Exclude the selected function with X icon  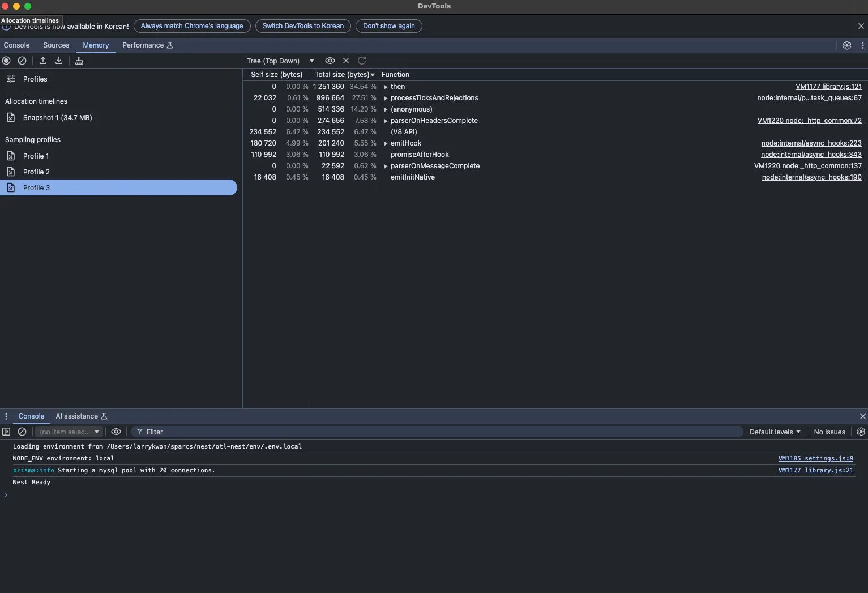tap(346, 61)
